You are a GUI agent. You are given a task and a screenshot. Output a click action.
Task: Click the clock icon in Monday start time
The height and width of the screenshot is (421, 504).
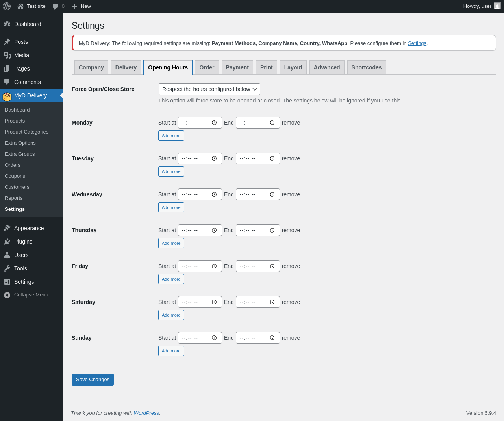[x=214, y=123]
